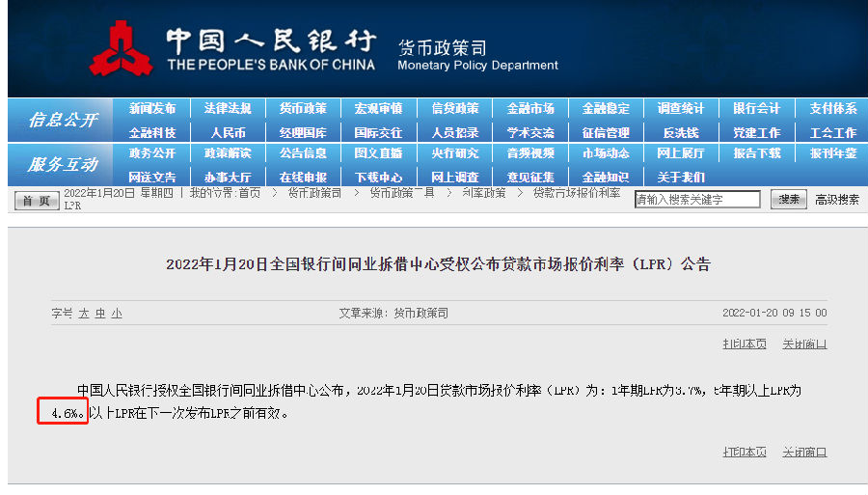Open 调查统计 section
868x495 pixels.
coord(681,108)
